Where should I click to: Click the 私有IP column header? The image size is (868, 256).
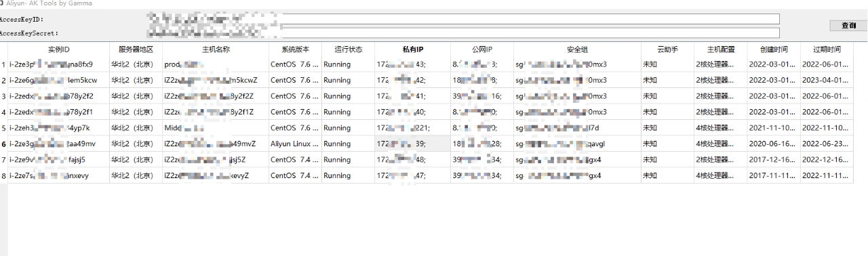[x=412, y=49]
